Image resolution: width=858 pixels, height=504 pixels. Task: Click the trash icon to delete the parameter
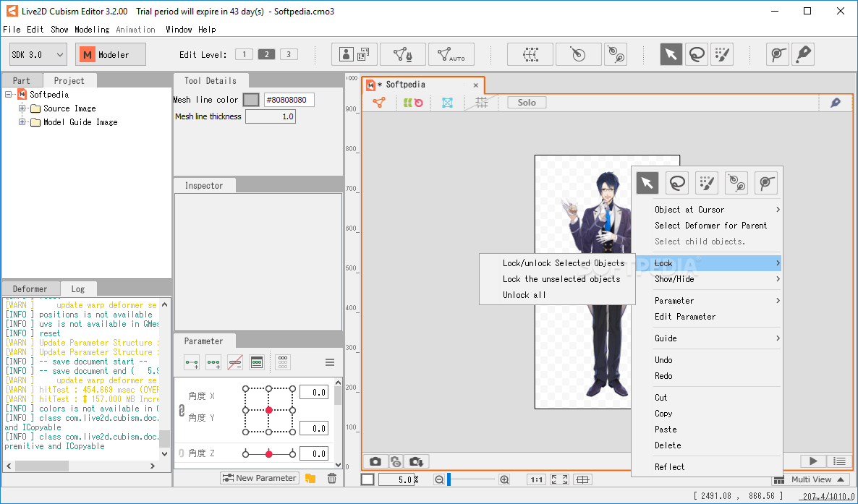point(331,478)
